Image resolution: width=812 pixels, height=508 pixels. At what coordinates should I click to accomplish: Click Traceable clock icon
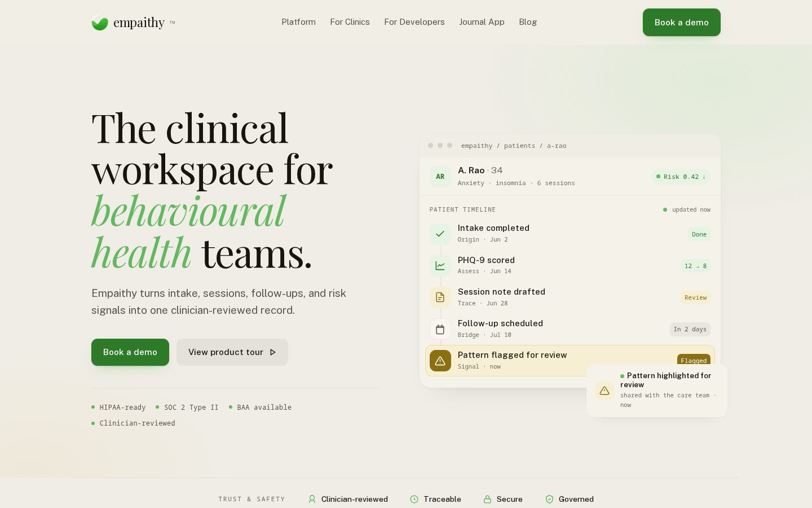[x=414, y=499]
